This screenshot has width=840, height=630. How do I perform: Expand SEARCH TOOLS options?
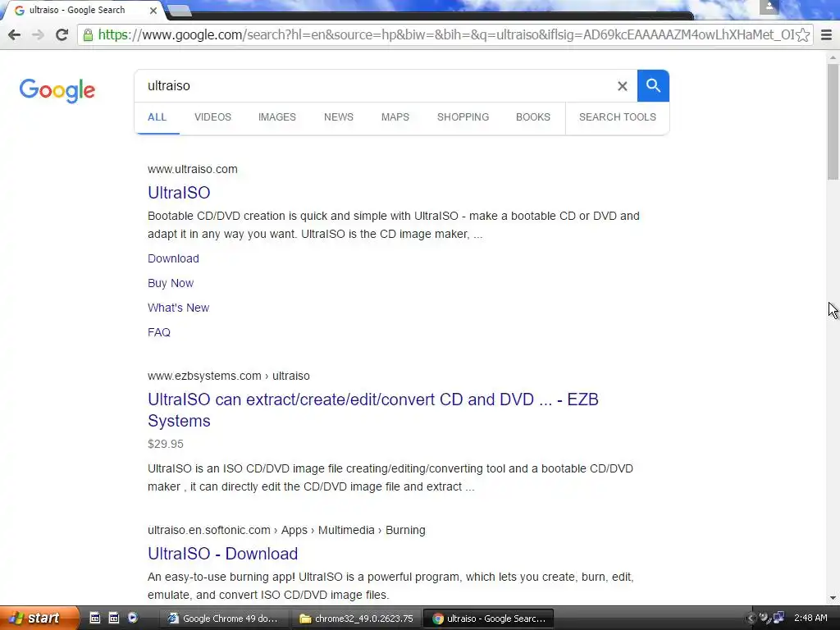(x=617, y=117)
